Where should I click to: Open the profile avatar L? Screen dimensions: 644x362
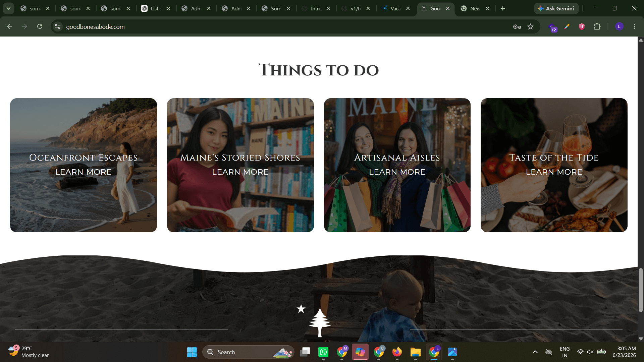[x=619, y=26]
